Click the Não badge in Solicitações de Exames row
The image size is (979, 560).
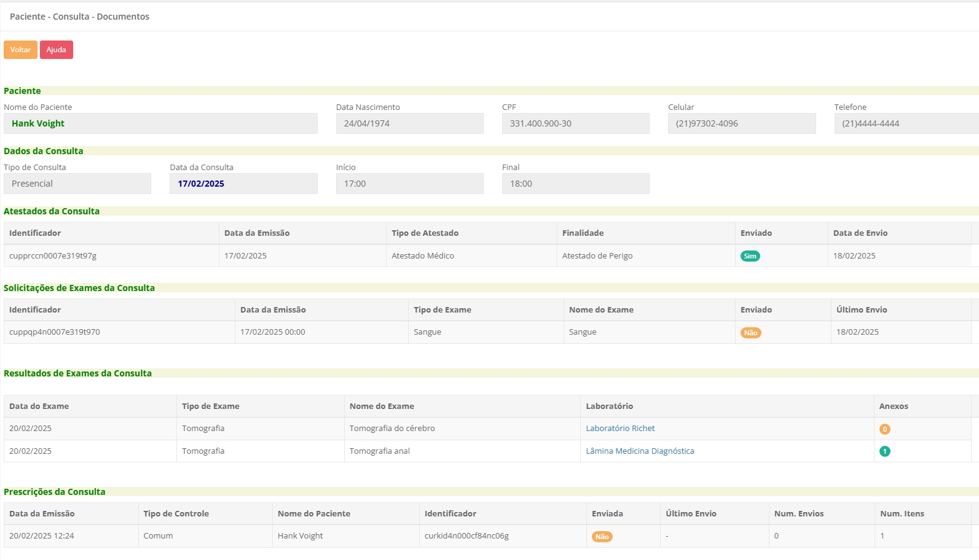(x=750, y=333)
